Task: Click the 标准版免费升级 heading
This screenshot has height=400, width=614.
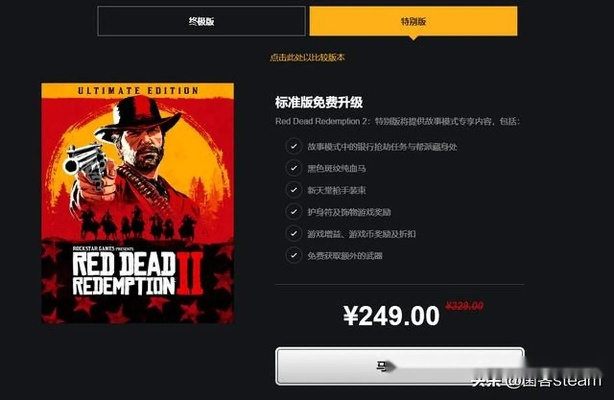Action: [319, 103]
